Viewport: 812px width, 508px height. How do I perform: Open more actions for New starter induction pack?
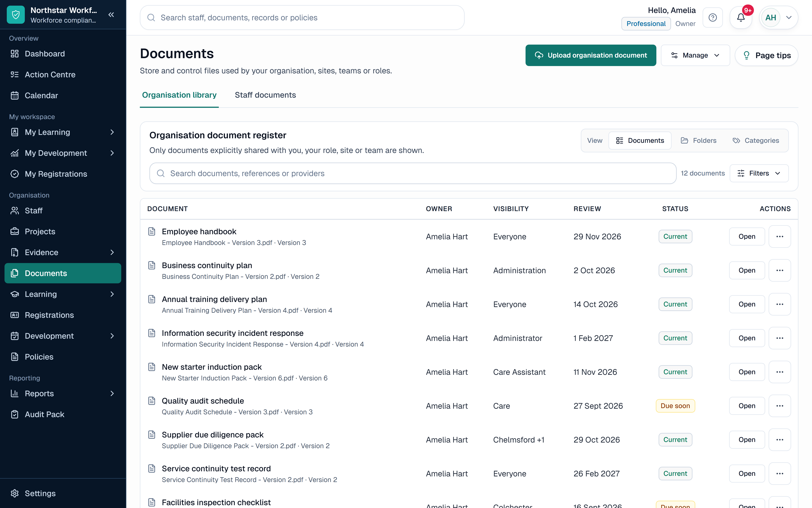(780, 372)
